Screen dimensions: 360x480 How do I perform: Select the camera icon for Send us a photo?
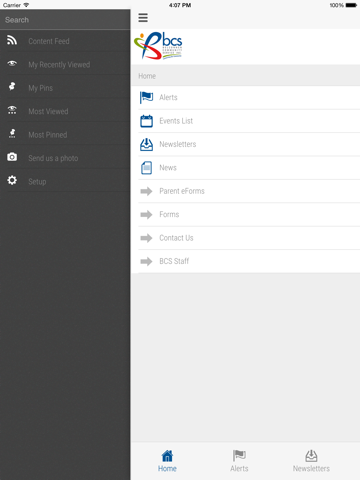[x=12, y=157]
